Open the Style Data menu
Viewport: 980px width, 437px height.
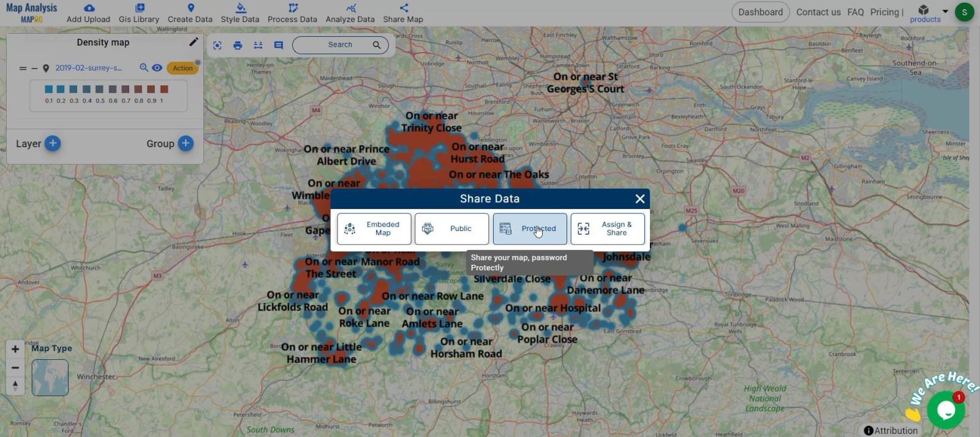(x=240, y=13)
